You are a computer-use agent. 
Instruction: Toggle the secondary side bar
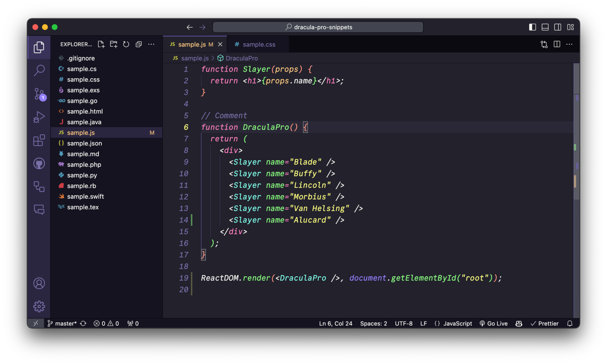(558, 27)
